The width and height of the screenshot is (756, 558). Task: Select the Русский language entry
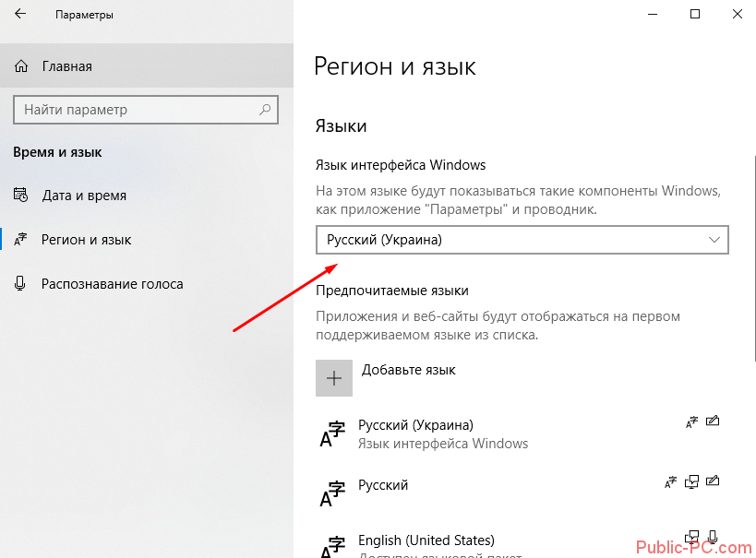[x=521, y=493]
